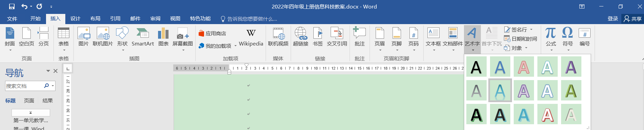Screen dimensions: 644x130
Task: Choose the plain black WordArt style
Action: tap(476, 67)
